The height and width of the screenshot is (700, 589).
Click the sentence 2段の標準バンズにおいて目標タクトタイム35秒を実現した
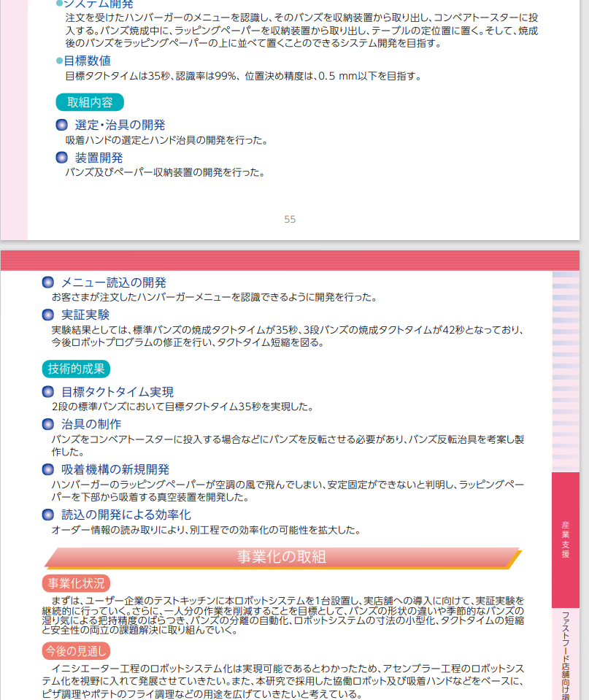182,407
